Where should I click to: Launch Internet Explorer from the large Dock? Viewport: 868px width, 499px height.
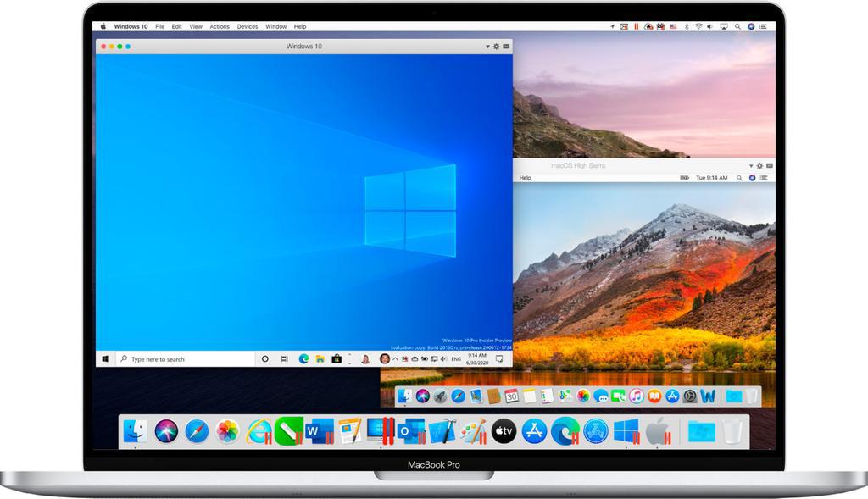coord(259,431)
